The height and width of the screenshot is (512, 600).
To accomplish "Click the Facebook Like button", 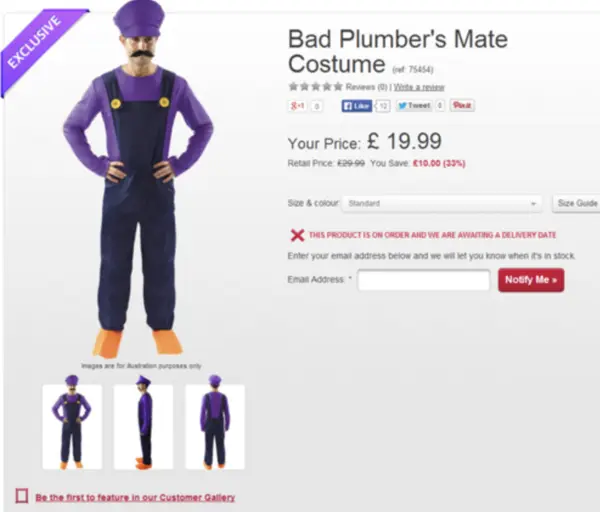I will [x=357, y=106].
